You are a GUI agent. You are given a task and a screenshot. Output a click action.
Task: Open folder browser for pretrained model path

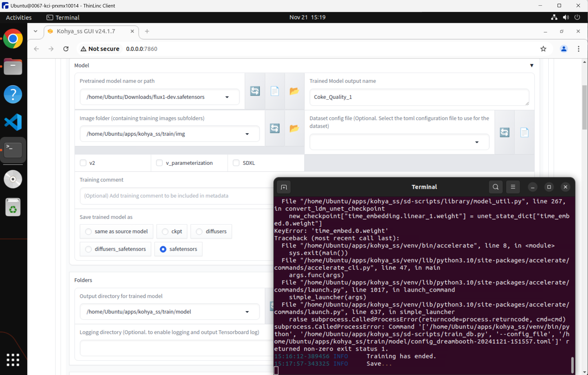pyautogui.click(x=294, y=91)
